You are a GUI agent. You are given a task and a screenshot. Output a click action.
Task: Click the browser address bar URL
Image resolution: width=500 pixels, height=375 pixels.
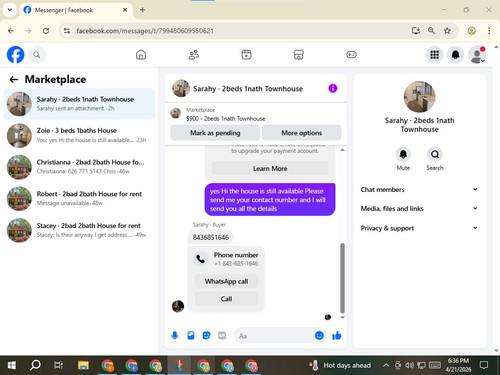[145, 31]
